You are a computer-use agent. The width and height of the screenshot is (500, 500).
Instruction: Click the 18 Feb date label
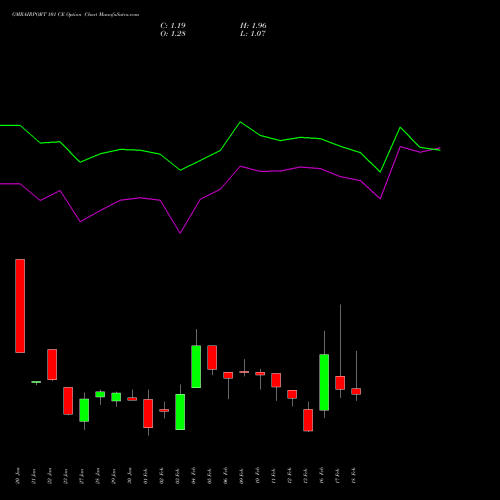click(x=354, y=476)
